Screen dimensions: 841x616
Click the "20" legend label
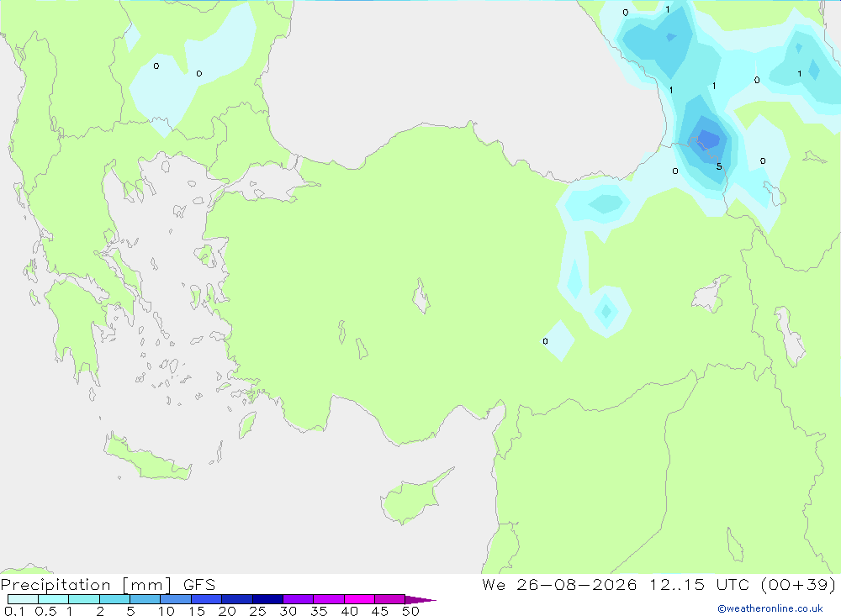coord(227,611)
